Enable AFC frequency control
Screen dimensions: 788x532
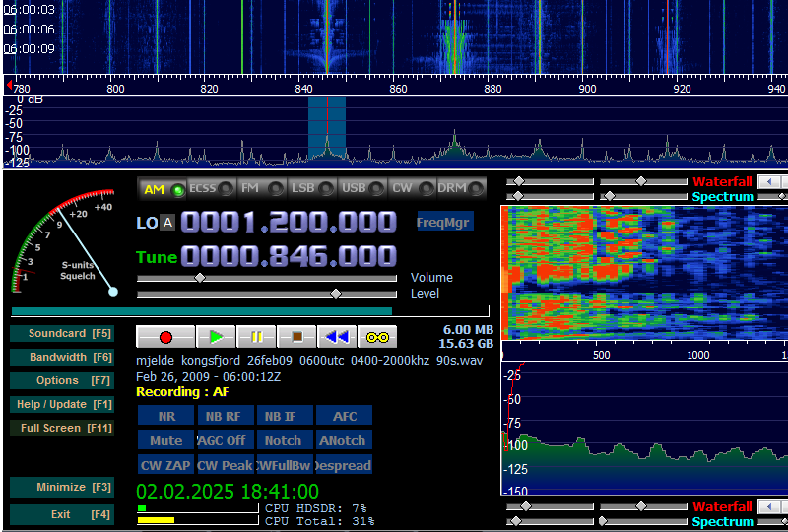click(x=344, y=416)
